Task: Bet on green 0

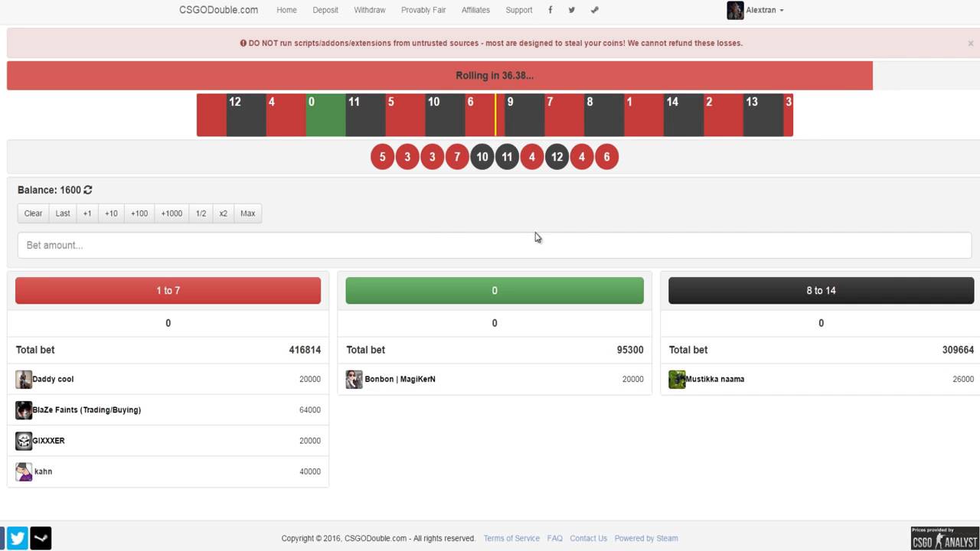Action: tap(495, 291)
